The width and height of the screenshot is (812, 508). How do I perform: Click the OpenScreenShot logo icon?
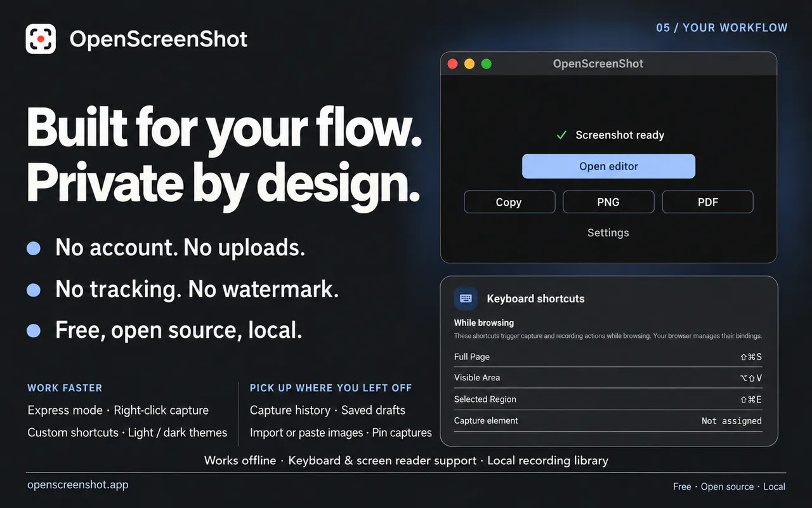pyautogui.click(x=41, y=39)
